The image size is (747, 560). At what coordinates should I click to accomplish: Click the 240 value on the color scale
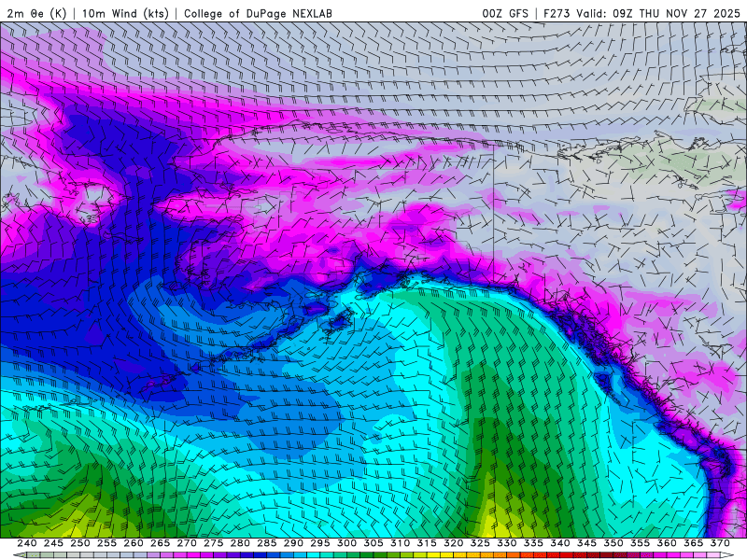(x=27, y=543)
